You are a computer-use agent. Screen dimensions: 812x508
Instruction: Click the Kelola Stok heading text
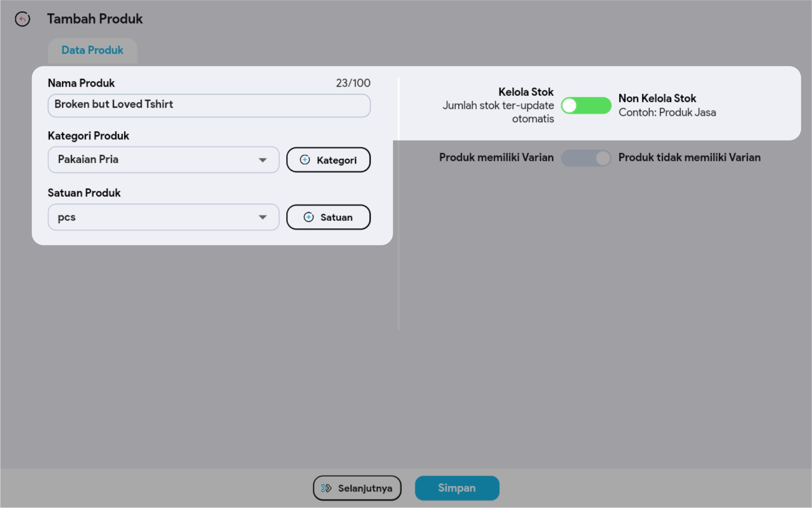tap(526, 92)
